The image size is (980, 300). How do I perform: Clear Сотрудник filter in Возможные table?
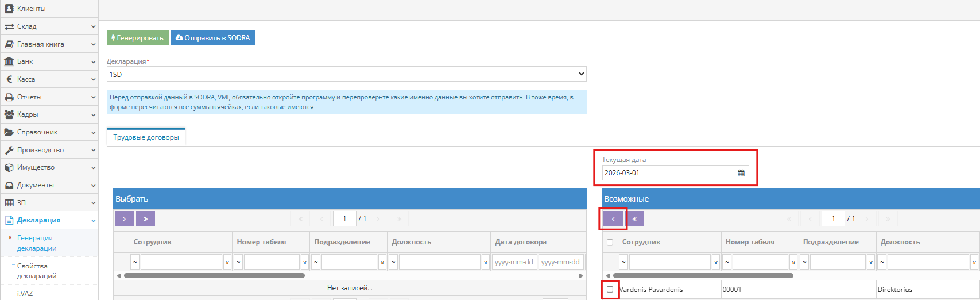point(716,263)
